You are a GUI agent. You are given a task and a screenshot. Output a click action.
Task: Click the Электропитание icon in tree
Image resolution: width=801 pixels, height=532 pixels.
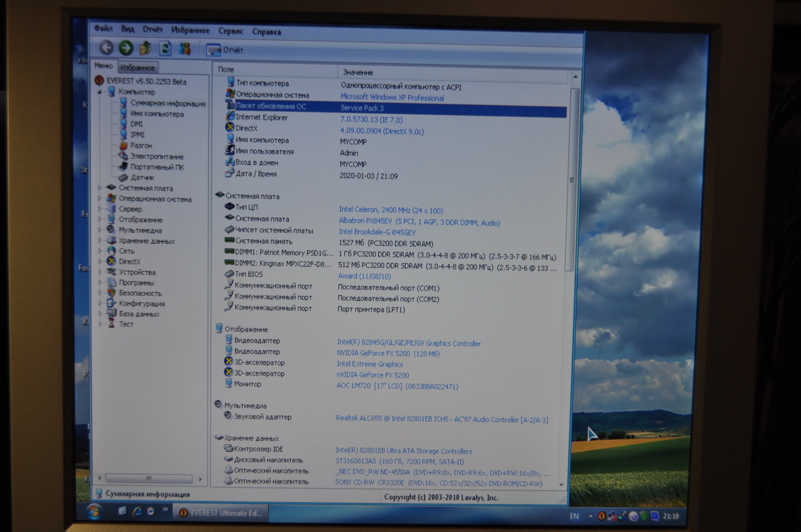point(123,156)
